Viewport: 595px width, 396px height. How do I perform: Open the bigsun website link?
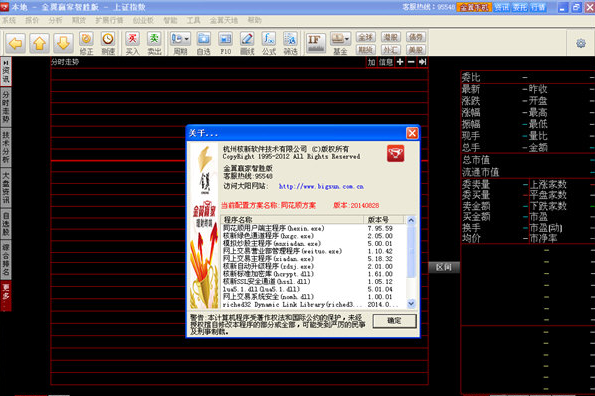tap(321, 186)
